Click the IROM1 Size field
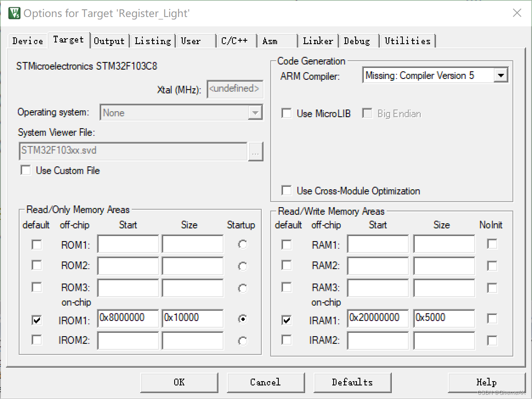Viewport: 532px width, 399px height. pos(192,318)
